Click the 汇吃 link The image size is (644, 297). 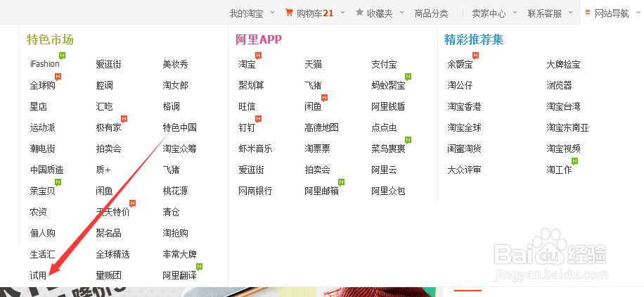[104, 106]
